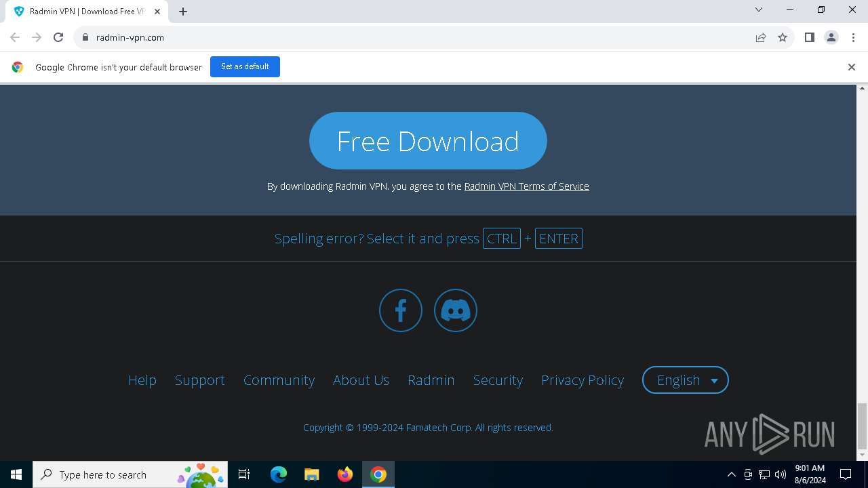Open Radmin VPN Terms of Service link
This screenshot has width=868, height=488.
(526, 186)
